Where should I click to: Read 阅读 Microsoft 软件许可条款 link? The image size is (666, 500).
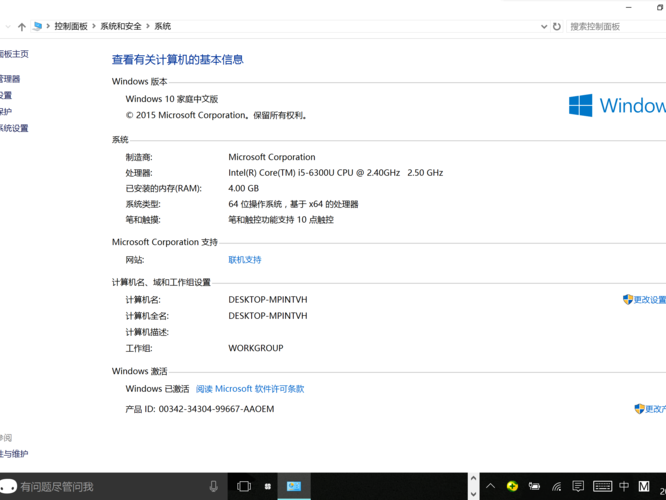click(250, 389)
